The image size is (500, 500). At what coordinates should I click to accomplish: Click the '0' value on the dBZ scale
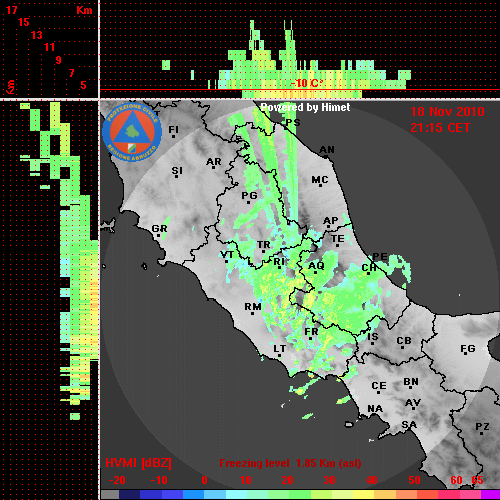(x=204, y=480)
